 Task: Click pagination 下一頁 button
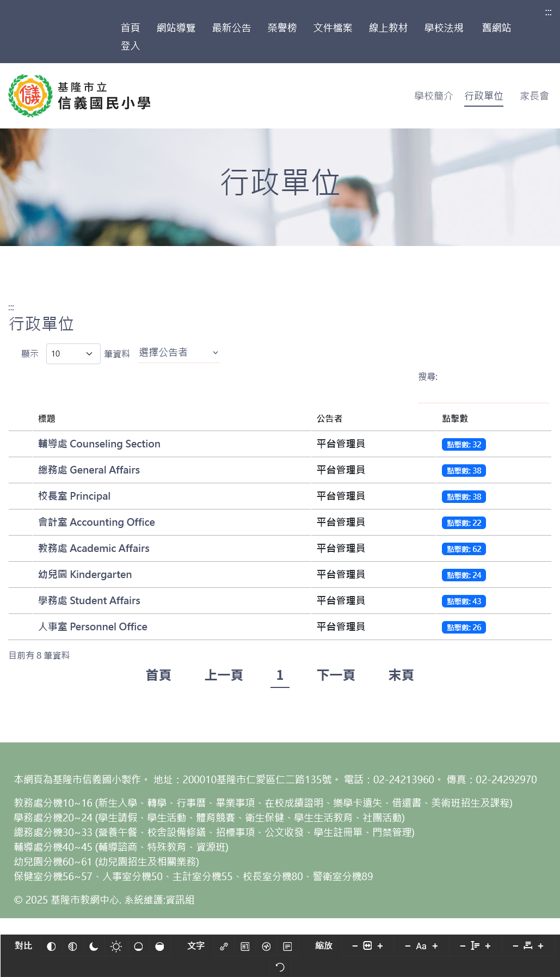click(336, 675)
